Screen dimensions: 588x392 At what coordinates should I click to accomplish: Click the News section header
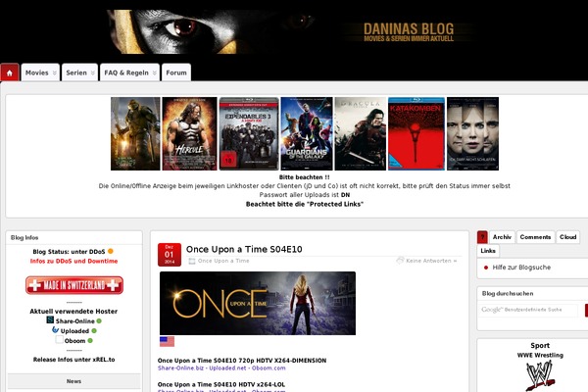tap(73, 381)
